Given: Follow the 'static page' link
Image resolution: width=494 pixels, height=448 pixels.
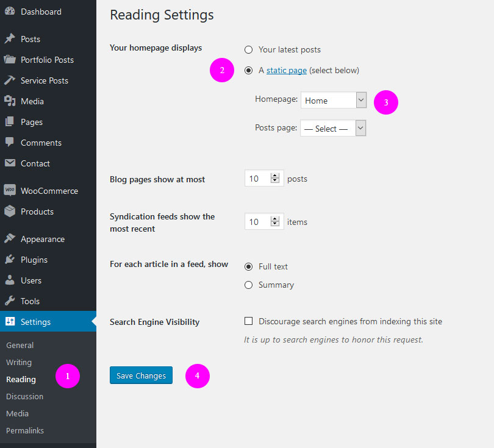Looking at the screenshot, I should 286,70.
